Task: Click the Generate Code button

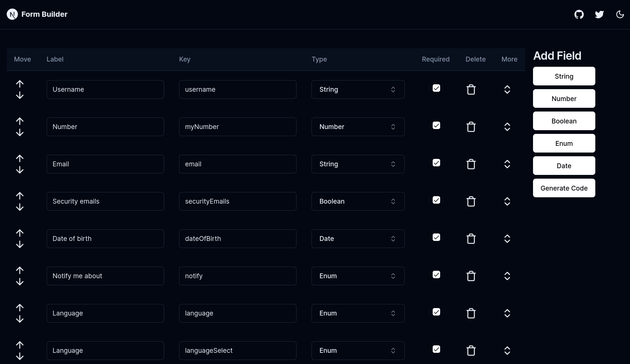Action: [x=564, y=188]
